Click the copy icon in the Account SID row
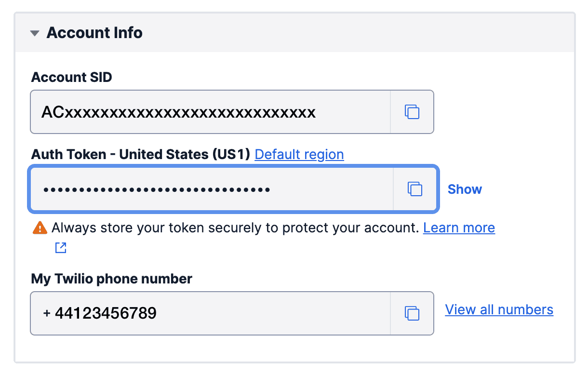This screenshot has height=376, width=588. [x=412, y=111]
